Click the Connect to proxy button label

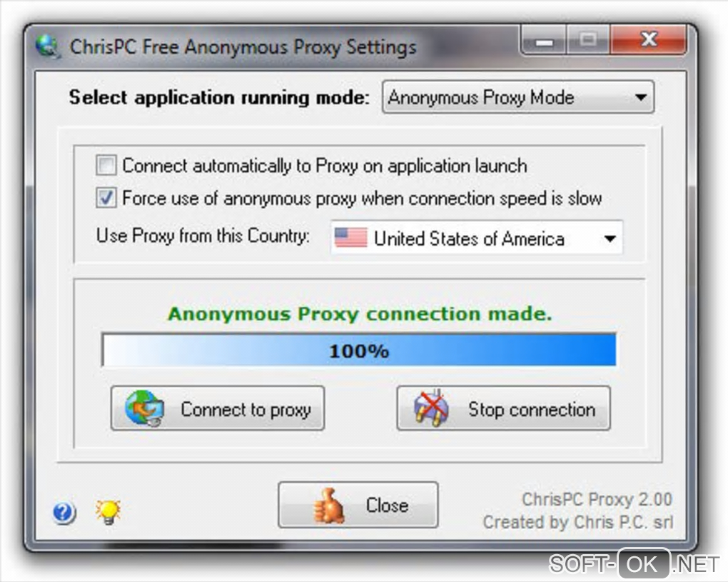tap(246, 409)
